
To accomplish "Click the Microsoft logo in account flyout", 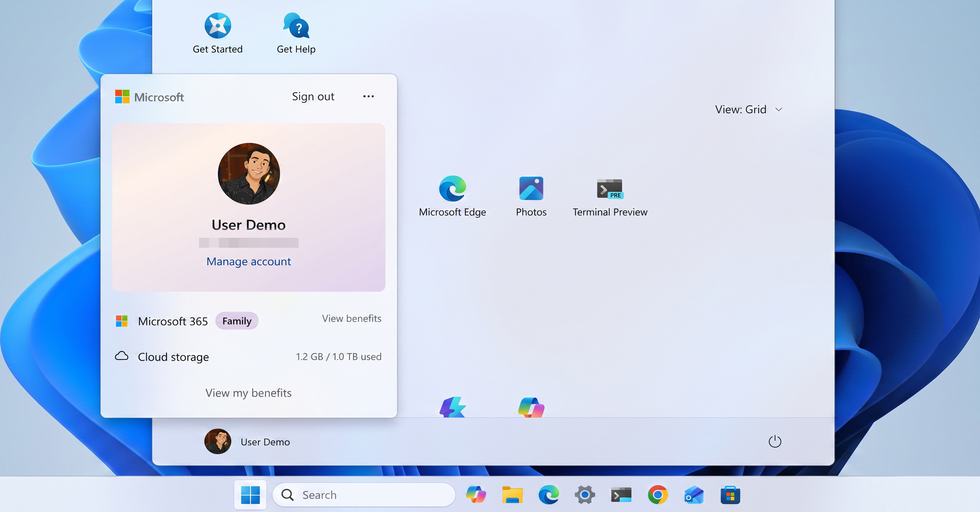I will point(122,97).
